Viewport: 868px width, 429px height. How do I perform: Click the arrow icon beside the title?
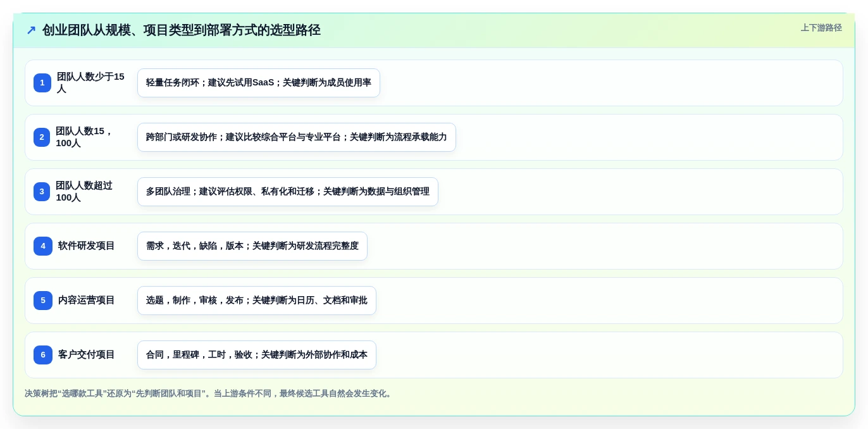coord(31,30)
